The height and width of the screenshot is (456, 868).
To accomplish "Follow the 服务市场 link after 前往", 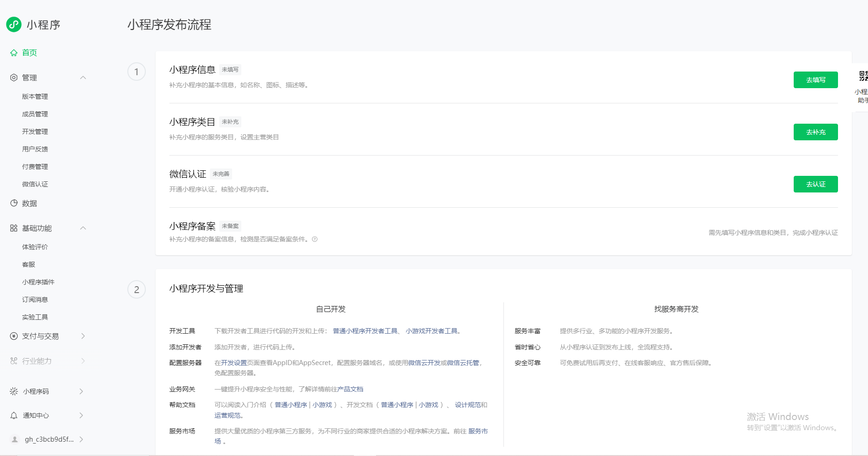I will tap(478, 431).
